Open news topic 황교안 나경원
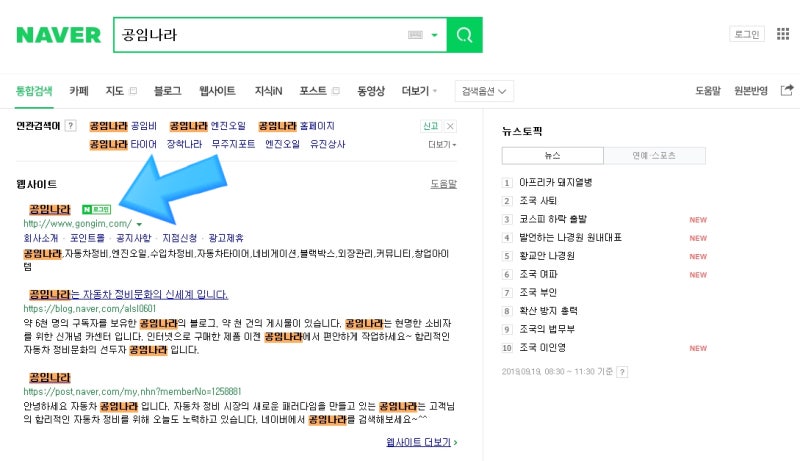 pos(547,256)
